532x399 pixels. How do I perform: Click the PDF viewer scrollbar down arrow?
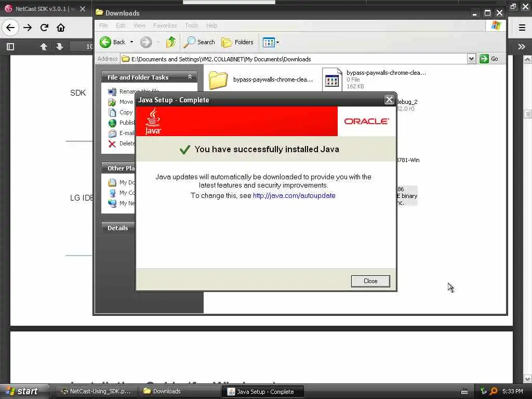[x=527, y=379]
